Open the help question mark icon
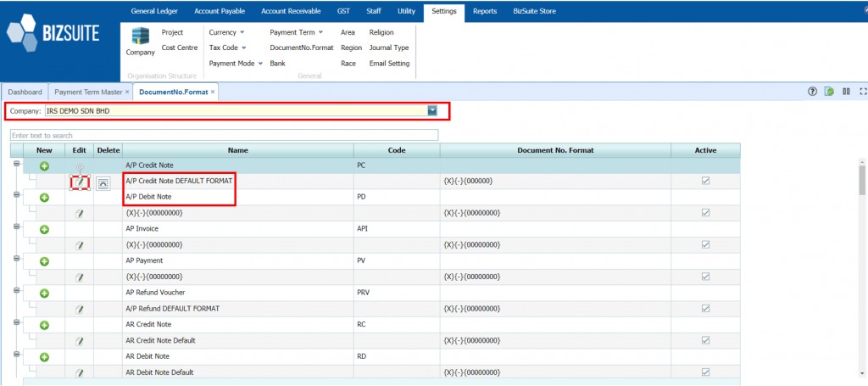The height and width of the screenshot is (386, 868). coord(813,92)
